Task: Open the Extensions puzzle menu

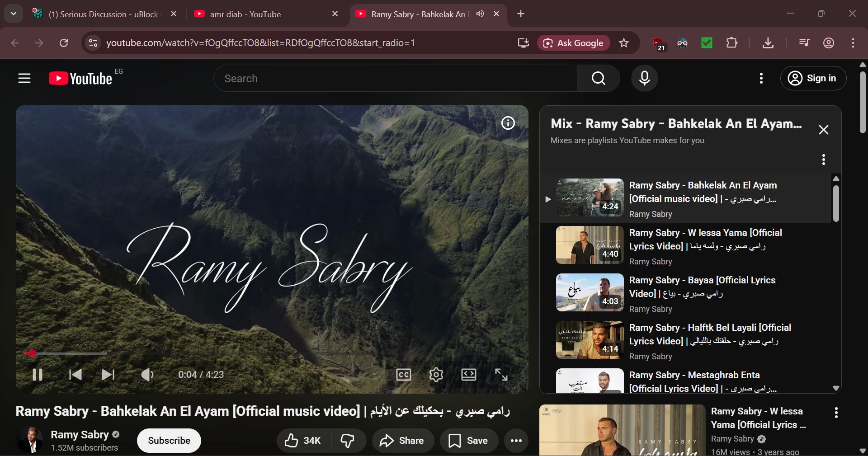Action: (x=732, y=43)
